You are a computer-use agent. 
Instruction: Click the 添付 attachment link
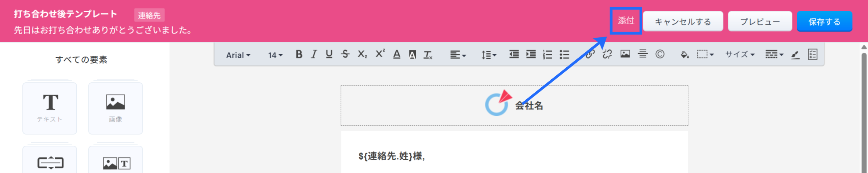[626, 21]
